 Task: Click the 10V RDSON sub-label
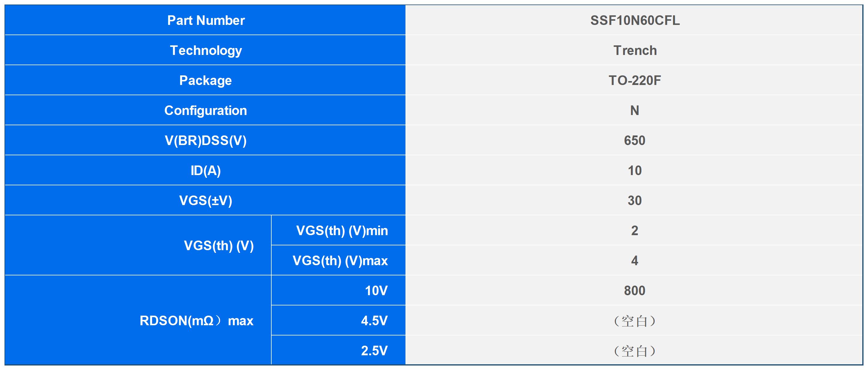click(x=376, y=290)
